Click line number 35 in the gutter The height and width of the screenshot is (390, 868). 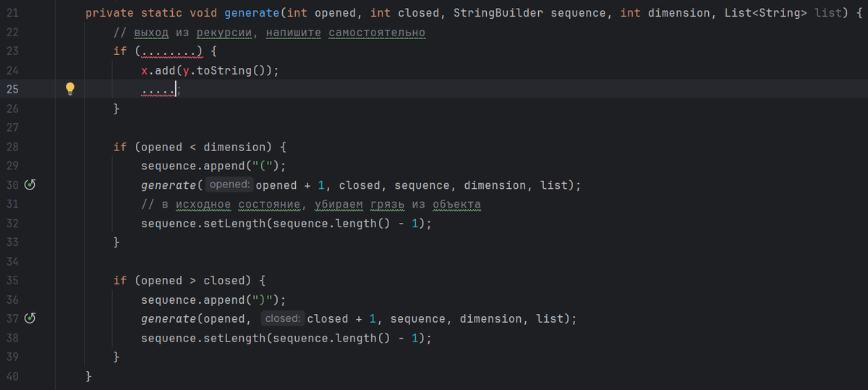click(13, 280)
